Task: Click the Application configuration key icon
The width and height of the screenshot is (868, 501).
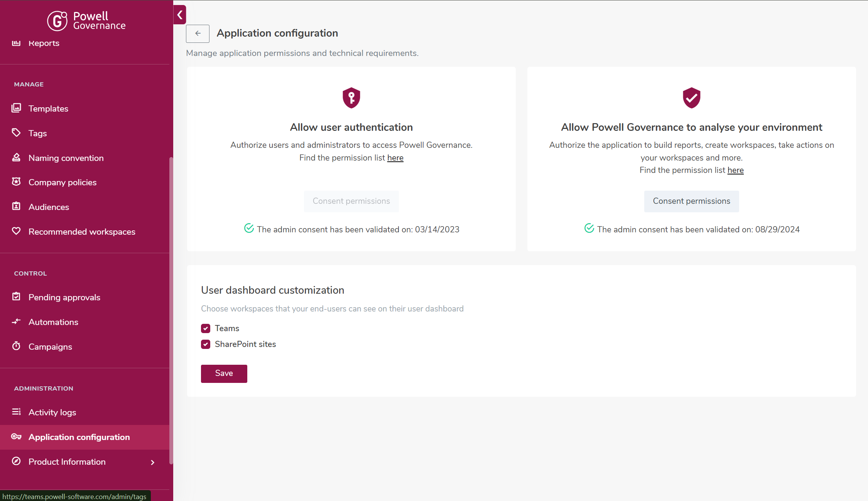Action: [16, 437]
